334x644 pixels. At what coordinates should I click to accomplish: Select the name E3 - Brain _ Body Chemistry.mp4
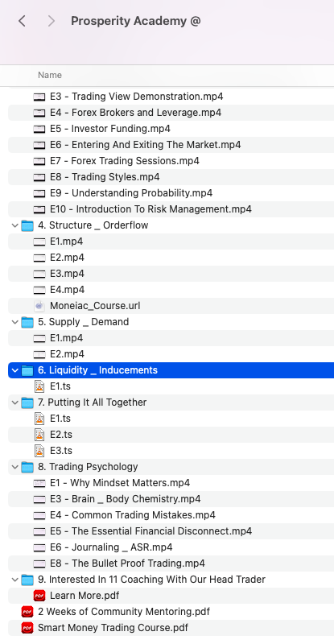pos(126,499)
